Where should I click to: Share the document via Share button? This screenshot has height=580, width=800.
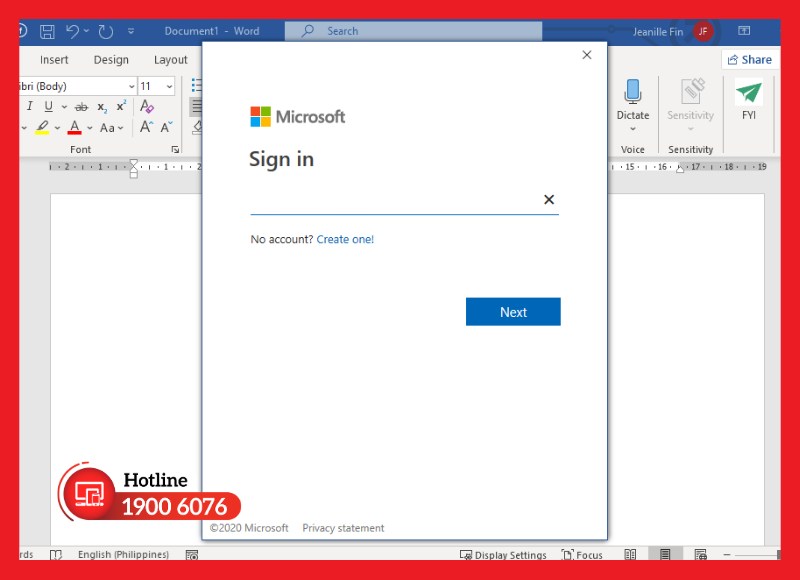click(x=749, y=60)
